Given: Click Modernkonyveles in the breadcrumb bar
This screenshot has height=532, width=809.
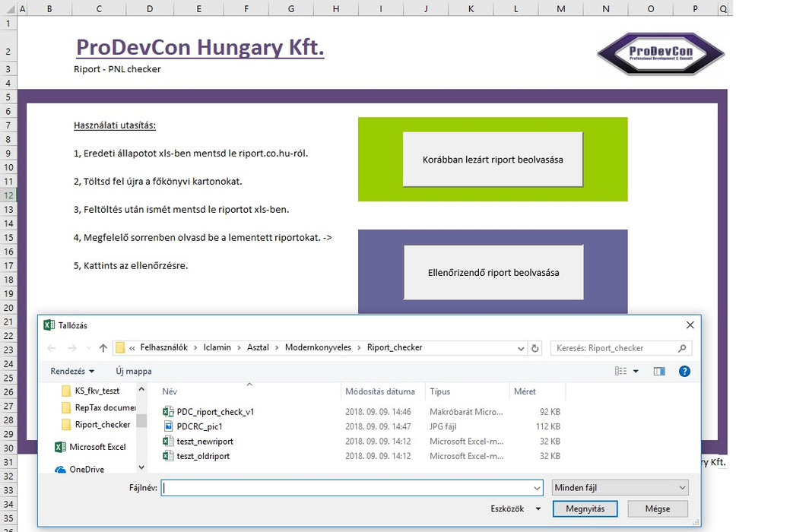Looking at the screenshot, I should [318, 347].
